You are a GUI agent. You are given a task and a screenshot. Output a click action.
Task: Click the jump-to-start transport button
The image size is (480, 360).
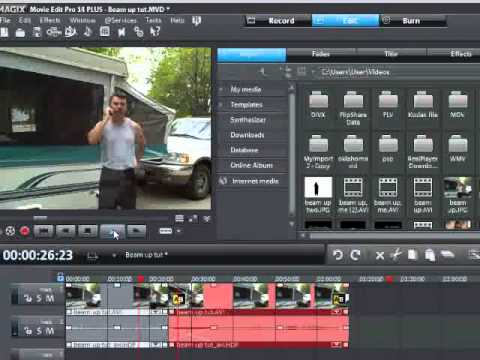[x=44, y=231]
